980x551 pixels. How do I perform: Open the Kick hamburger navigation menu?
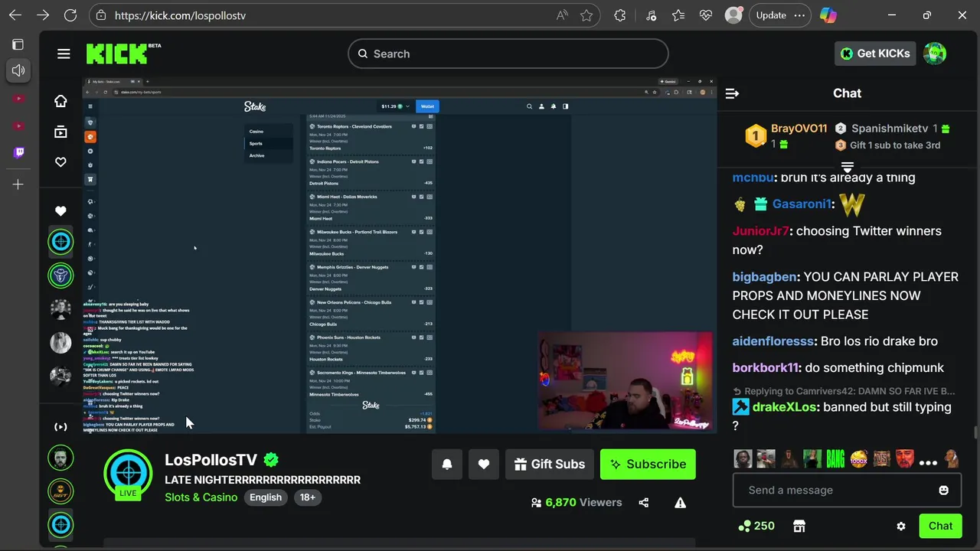click(x=64, y=54)
